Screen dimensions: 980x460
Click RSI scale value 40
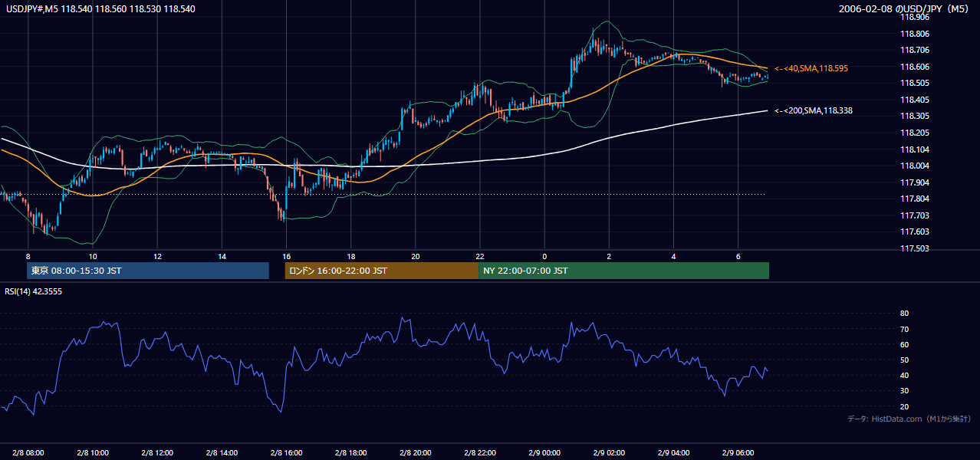pyautogui.click(x=905, y=375)
